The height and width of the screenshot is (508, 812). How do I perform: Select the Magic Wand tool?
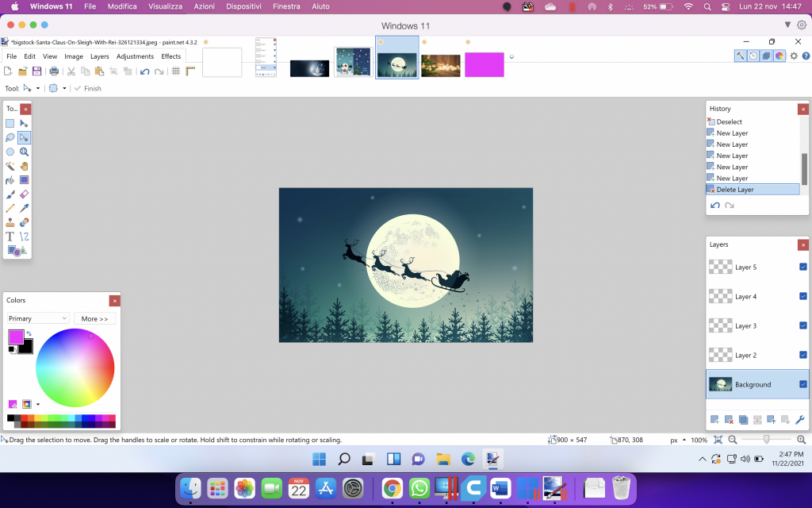click(10, 166)
